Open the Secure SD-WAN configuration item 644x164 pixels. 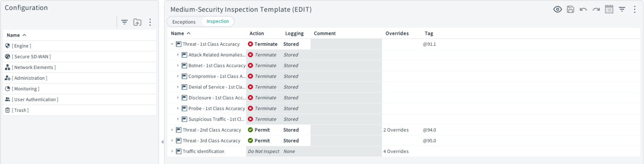[x=32, y=56]
